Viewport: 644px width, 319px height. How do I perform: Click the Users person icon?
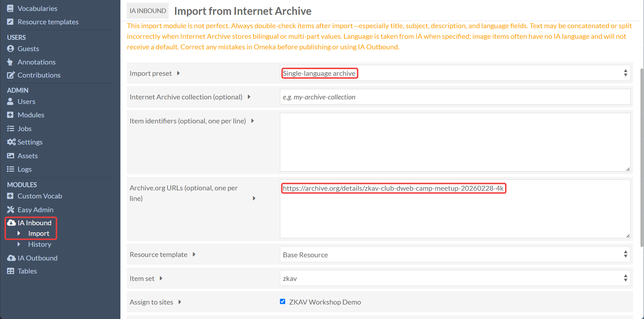tap(10, 102)
